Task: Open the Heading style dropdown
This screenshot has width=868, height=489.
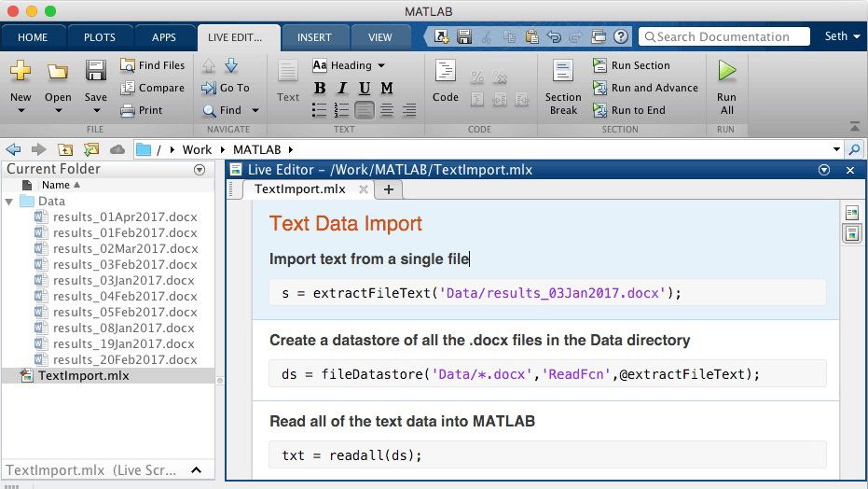Action: pos(349,65)
